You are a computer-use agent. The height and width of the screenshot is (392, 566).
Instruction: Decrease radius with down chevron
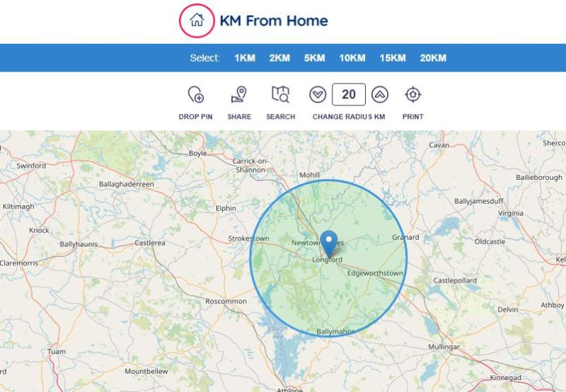pyautogui.click(x=318, y=95)
